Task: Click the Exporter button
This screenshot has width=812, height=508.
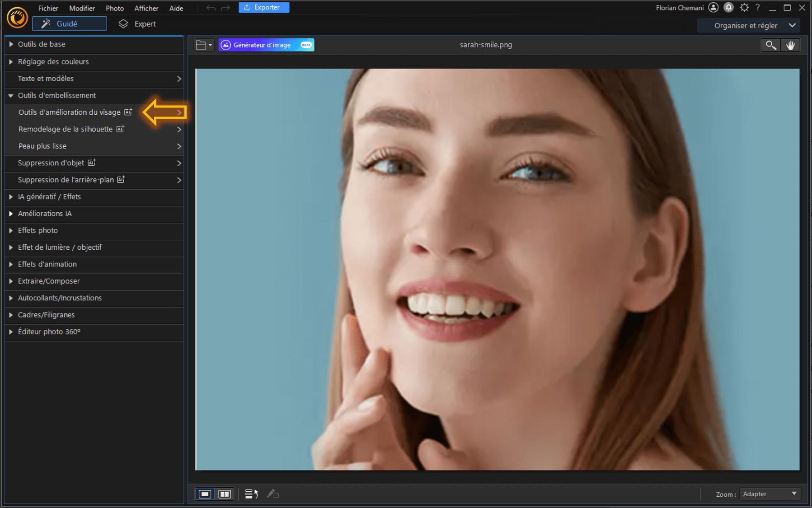Action: point(264,7)
